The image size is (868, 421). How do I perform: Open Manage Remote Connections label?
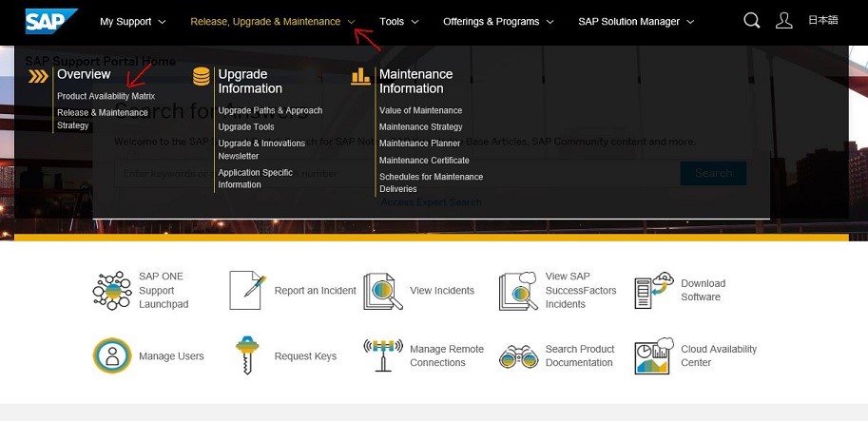click(447, 355)
